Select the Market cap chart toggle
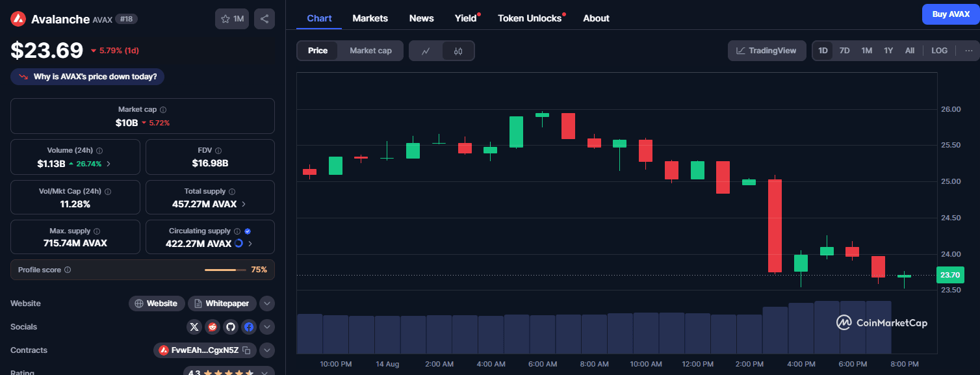 (x=370, y=51)
